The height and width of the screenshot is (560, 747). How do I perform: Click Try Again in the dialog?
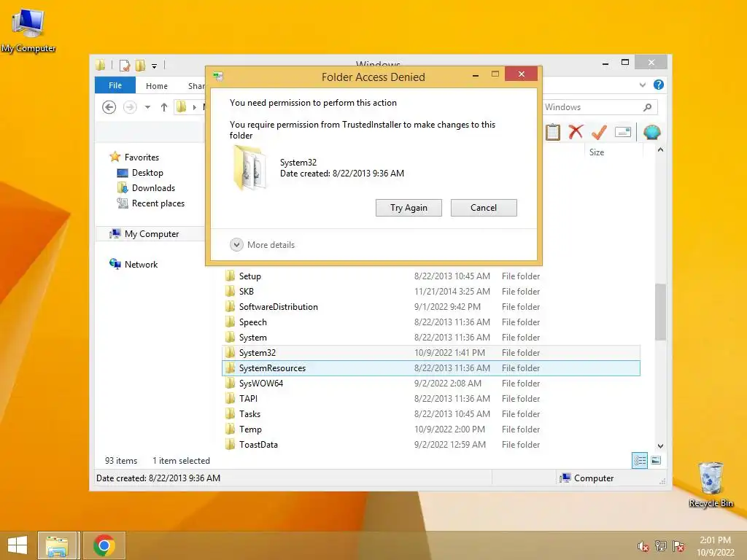409,208
